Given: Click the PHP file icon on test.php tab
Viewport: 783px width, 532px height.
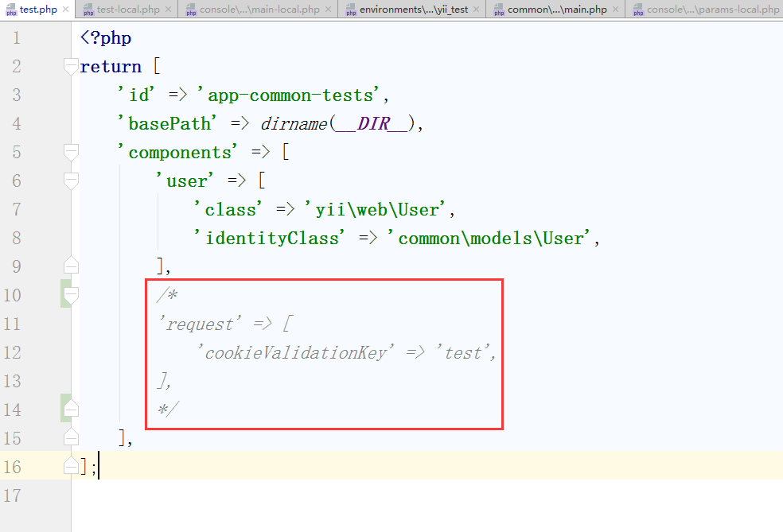Looking at the screenshot, I should 11,10.
